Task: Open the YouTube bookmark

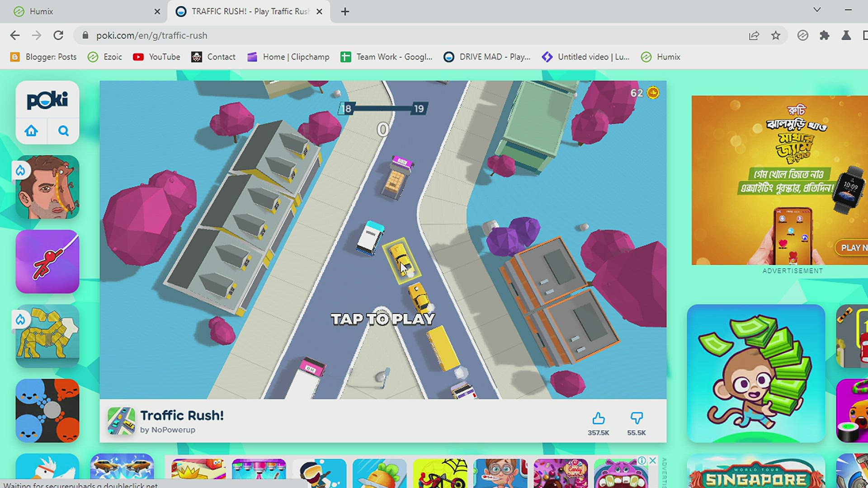Action: tap(156, 57)
